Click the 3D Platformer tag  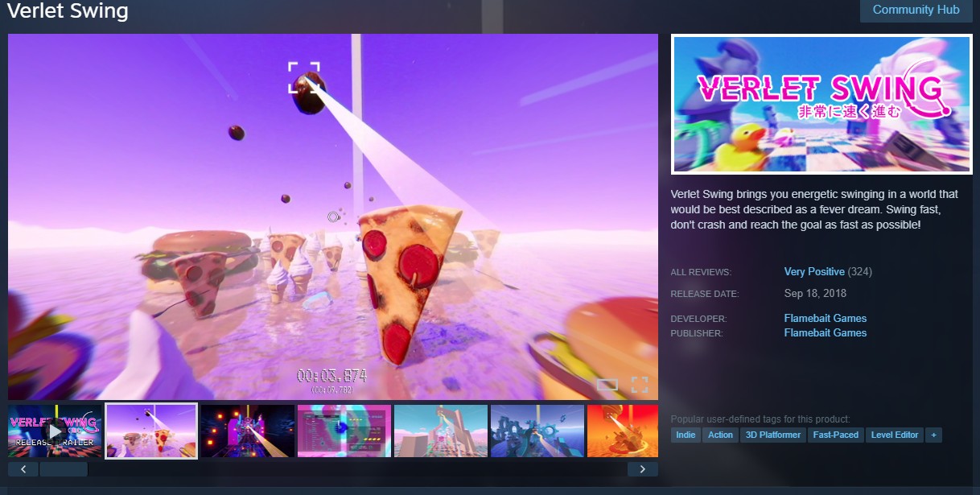(773, 435)
